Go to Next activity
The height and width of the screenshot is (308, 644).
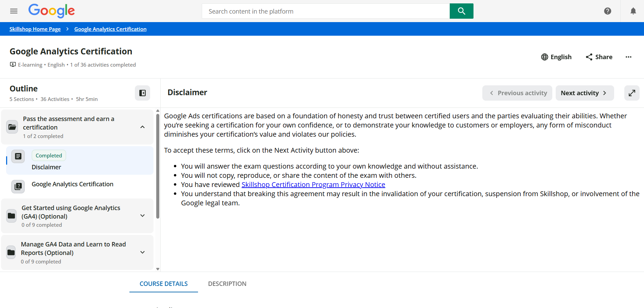[584, 93]
